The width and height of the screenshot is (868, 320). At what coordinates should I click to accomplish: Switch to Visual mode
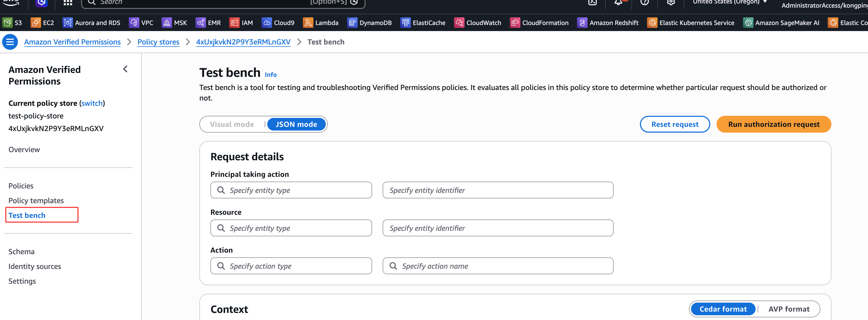pos(232,124)
